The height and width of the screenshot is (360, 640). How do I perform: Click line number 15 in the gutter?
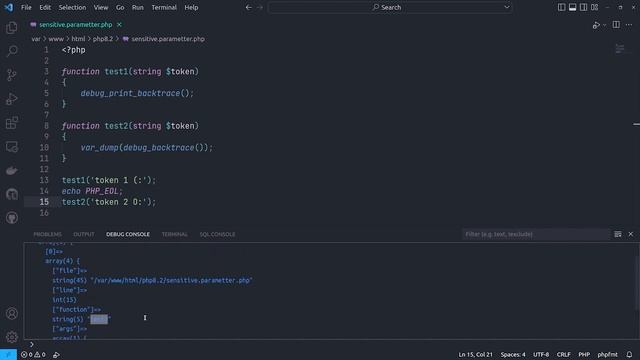click(44, 202)
